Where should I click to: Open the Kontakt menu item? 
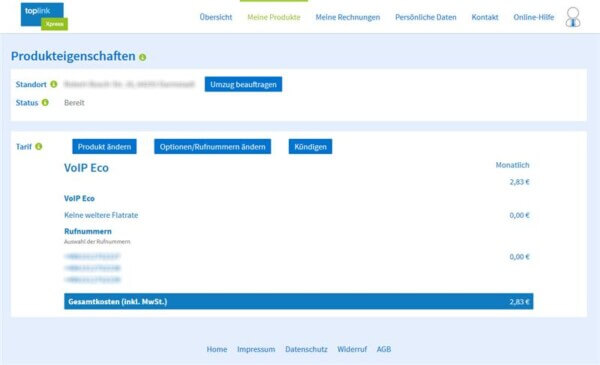coord(485,17)
